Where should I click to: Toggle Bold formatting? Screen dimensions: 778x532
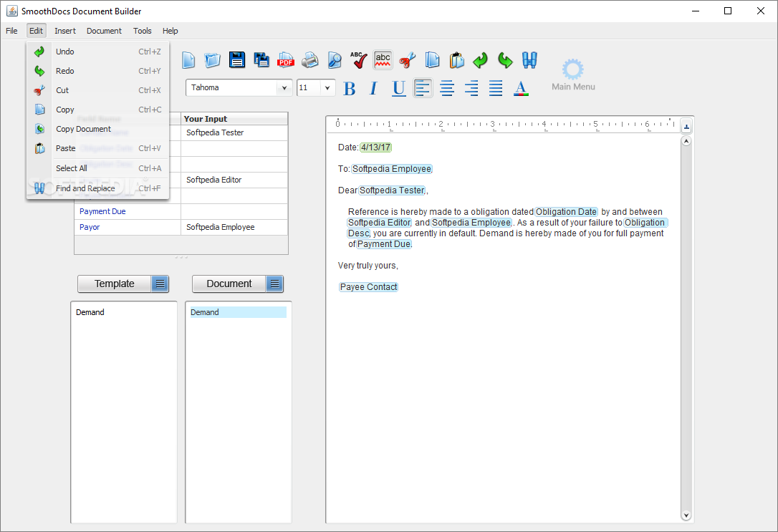click(350, 88)
